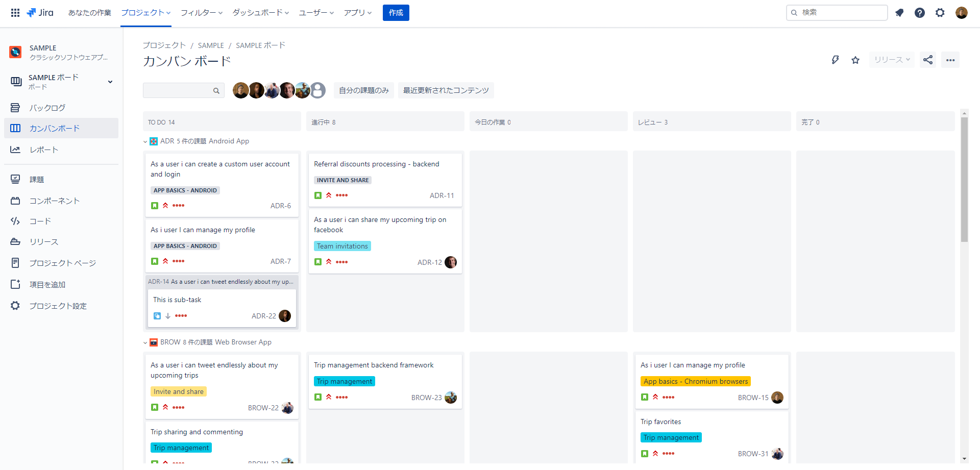Star this board as a favorite

[855, 60]
